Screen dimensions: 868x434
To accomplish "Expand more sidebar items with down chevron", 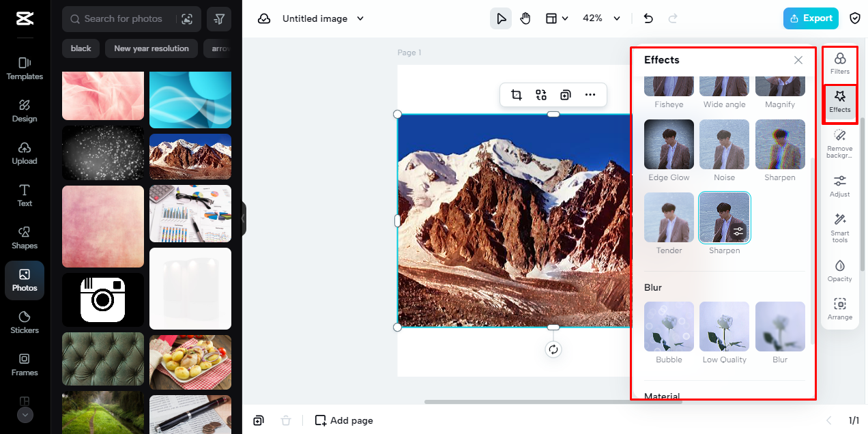I will point(25,414).
